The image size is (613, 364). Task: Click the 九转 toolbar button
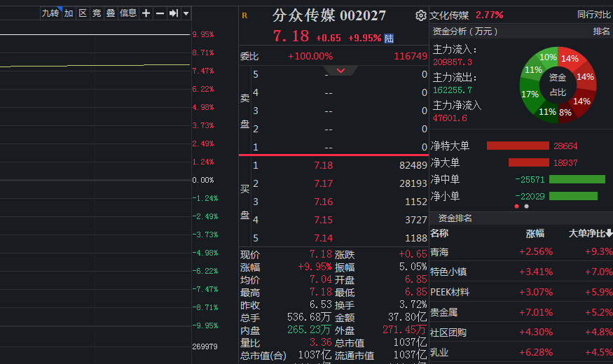pos(51,13)
